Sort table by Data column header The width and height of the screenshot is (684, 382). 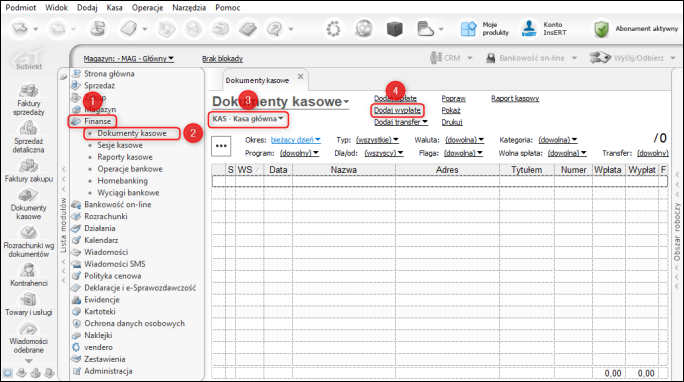tap(278, 170)
